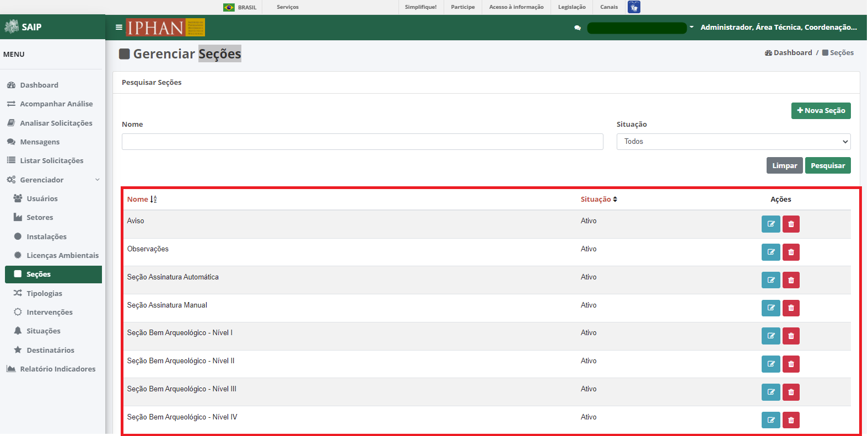Edit the Observações section
Viewport: 868px width, 436px height.
pyautogui.click(x=770, y=252)
